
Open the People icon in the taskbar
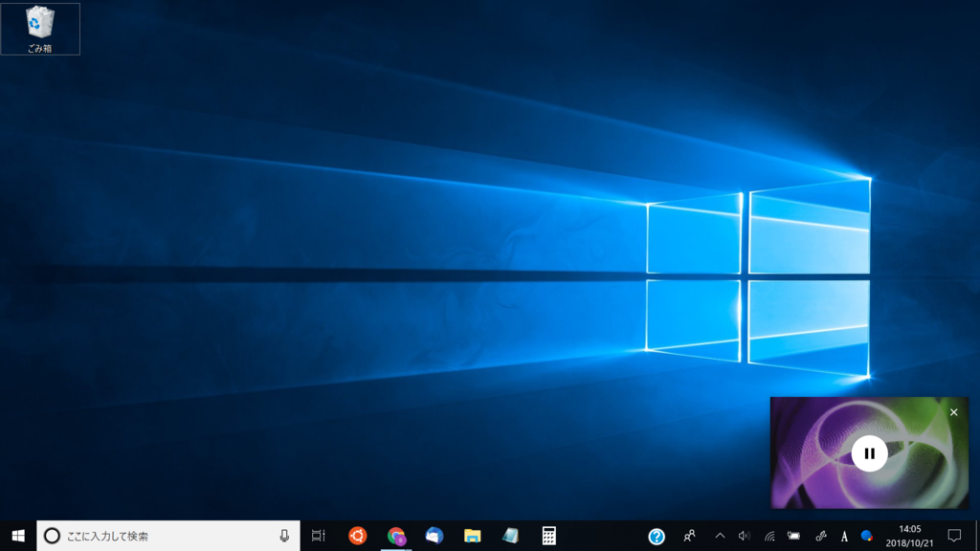[689, 536]
